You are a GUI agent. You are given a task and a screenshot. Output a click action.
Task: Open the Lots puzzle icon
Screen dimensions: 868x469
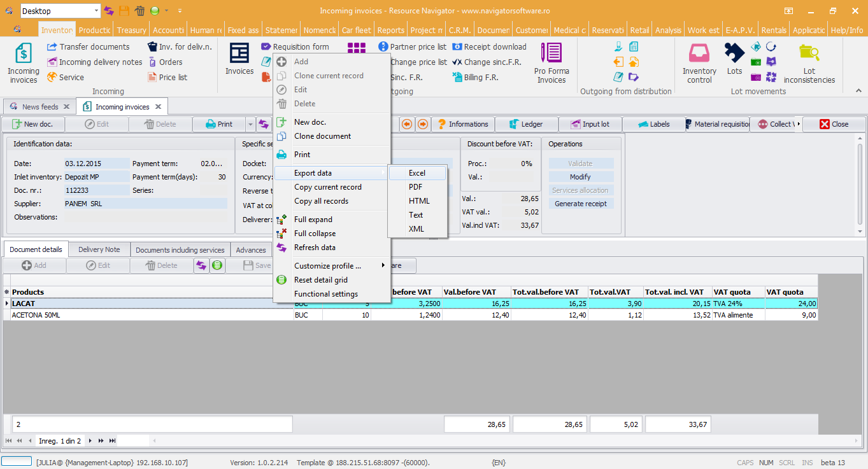tap(734, 59)
